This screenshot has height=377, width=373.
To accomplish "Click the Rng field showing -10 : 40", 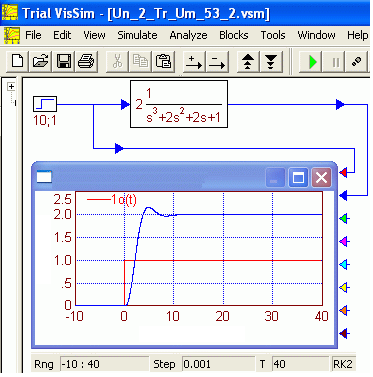I will 104,364.
